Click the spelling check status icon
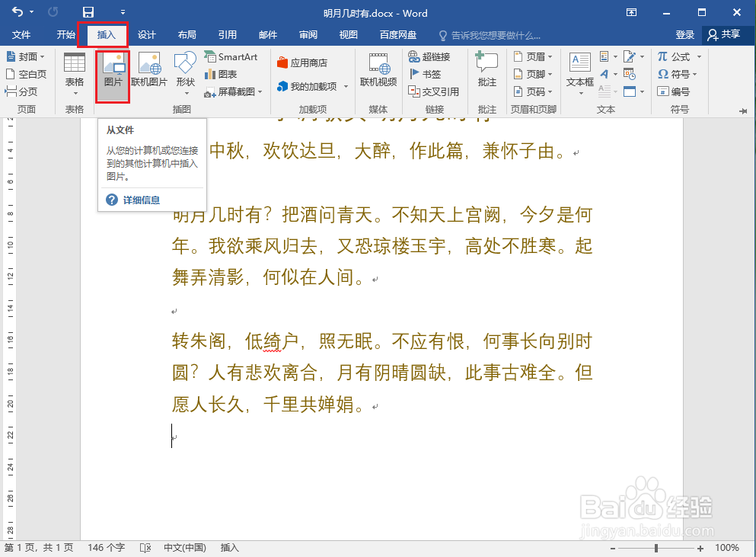The height and width of the screenshot is (557, 756). [x=145, y=547]
